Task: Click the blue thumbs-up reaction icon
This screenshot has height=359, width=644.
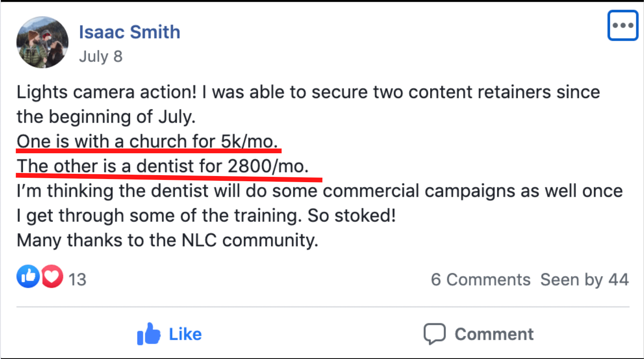Action: click(28, 277)
